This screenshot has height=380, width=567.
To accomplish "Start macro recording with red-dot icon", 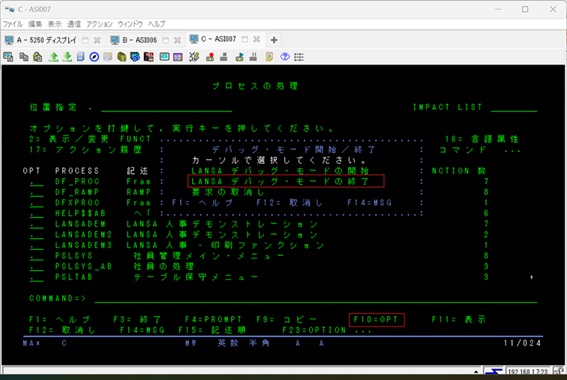I will pos(210,57).
